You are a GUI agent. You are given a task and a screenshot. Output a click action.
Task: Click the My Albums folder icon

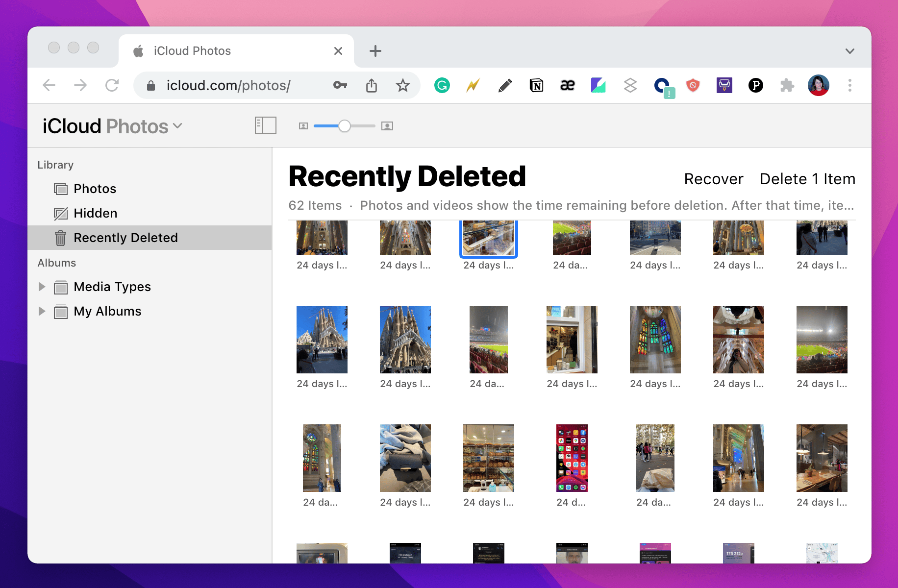pyautogui.click(x=60, y=311)
